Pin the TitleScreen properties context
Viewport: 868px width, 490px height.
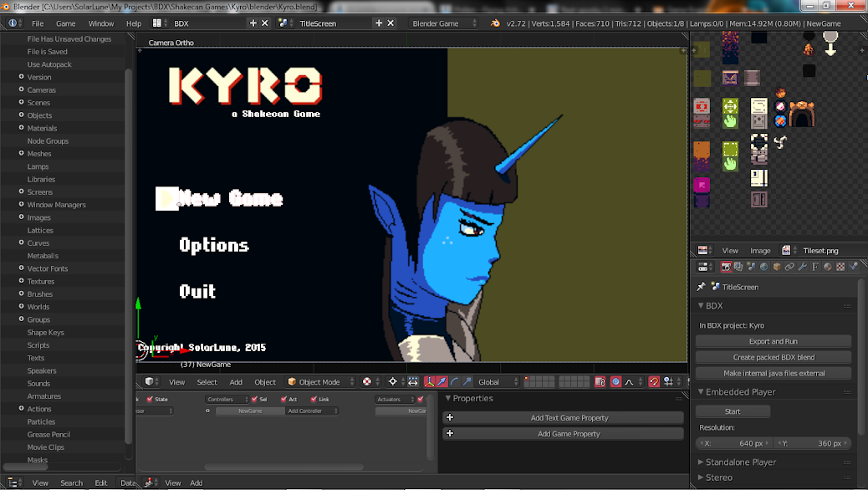[x=700, y=287]
